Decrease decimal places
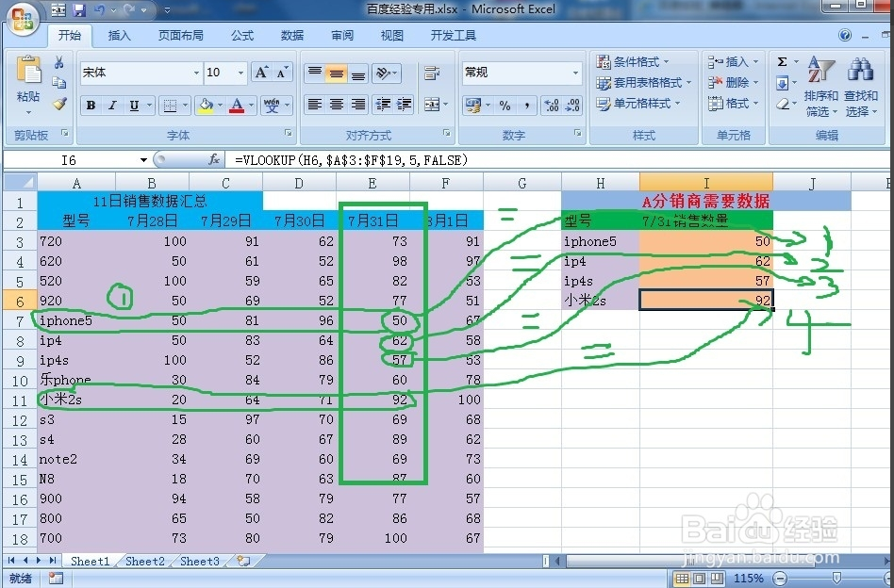The width and height of the screenshot is (894, 588). [x=572, y=105]
